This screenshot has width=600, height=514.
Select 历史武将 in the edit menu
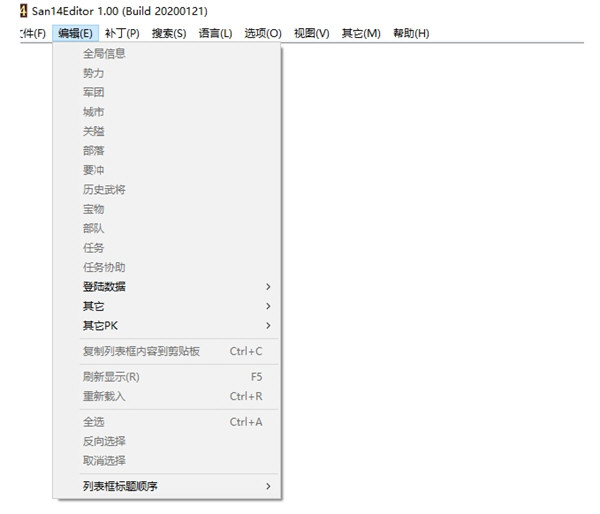(167, 189)
